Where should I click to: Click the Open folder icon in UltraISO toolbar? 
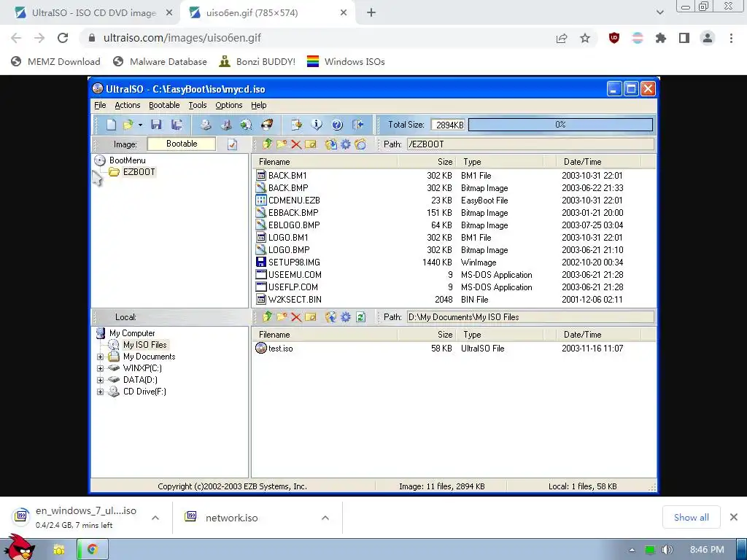[x=128, y=125]
